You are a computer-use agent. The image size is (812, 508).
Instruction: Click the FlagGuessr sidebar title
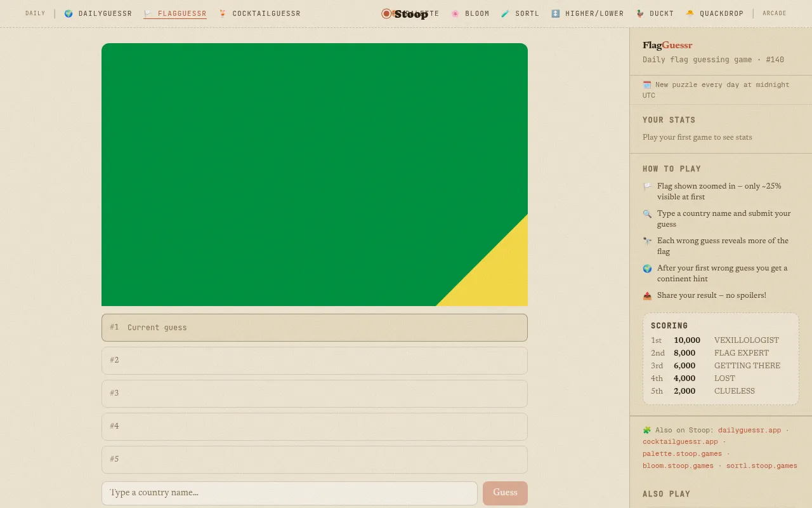[x=667, y=45]
